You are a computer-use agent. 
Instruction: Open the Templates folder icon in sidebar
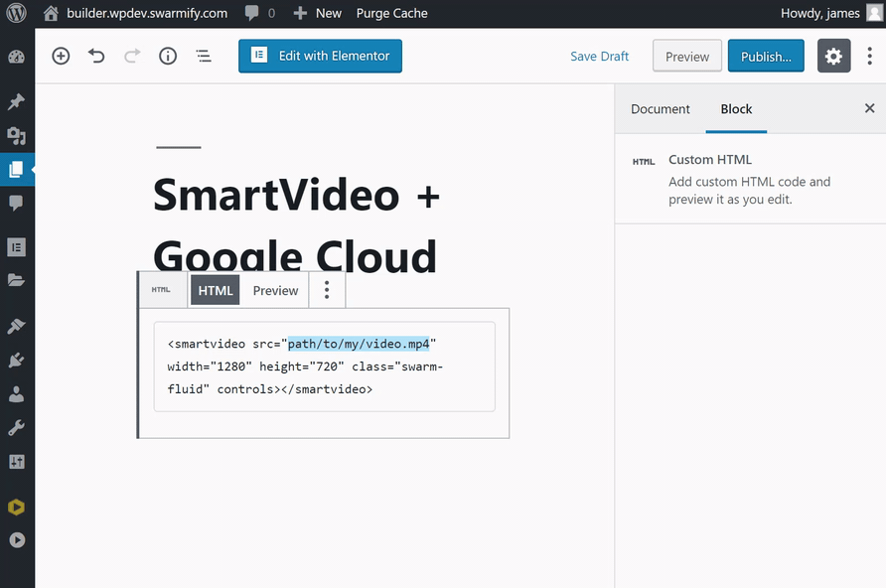click(x=16, y=280)
